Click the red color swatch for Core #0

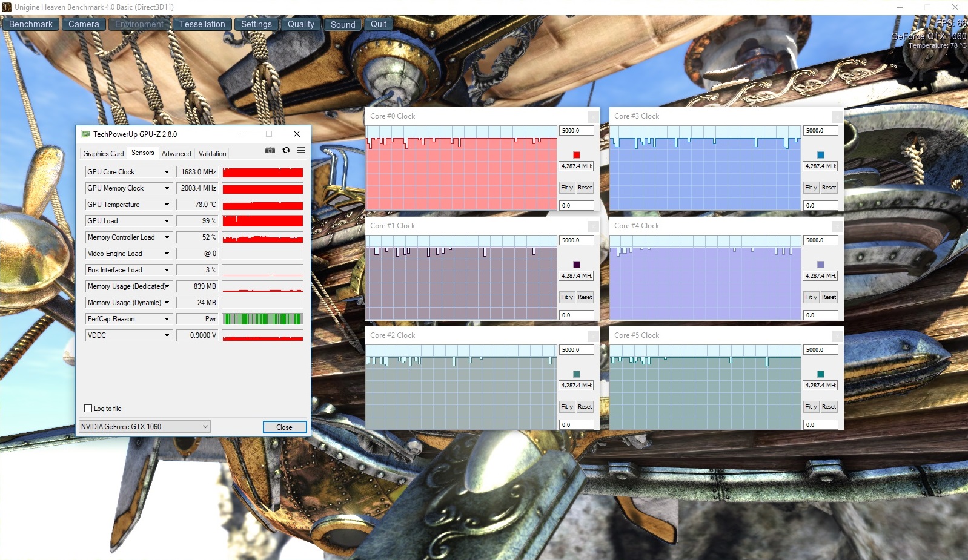[x=577, y=155]
